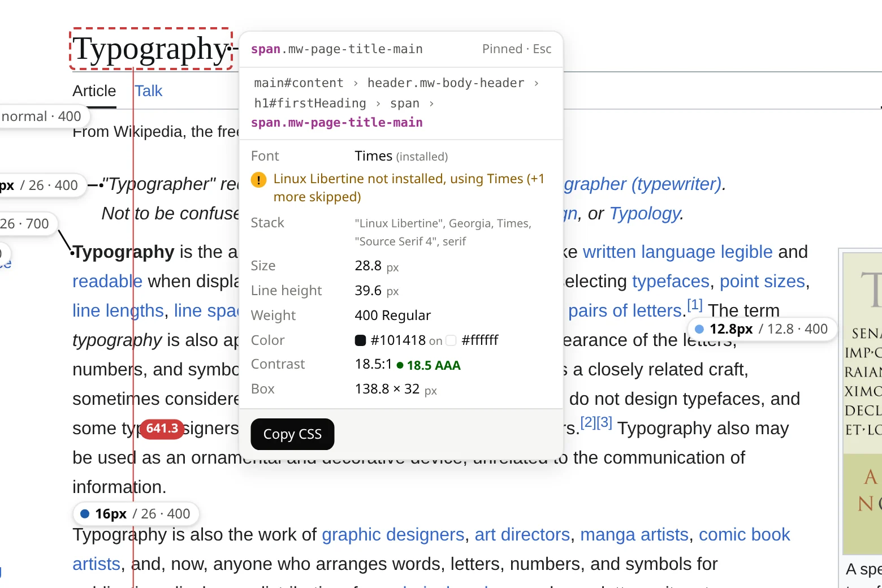Open the graphic designers link
The height and width of the screenshot is (588, 882).
[393, 534]
